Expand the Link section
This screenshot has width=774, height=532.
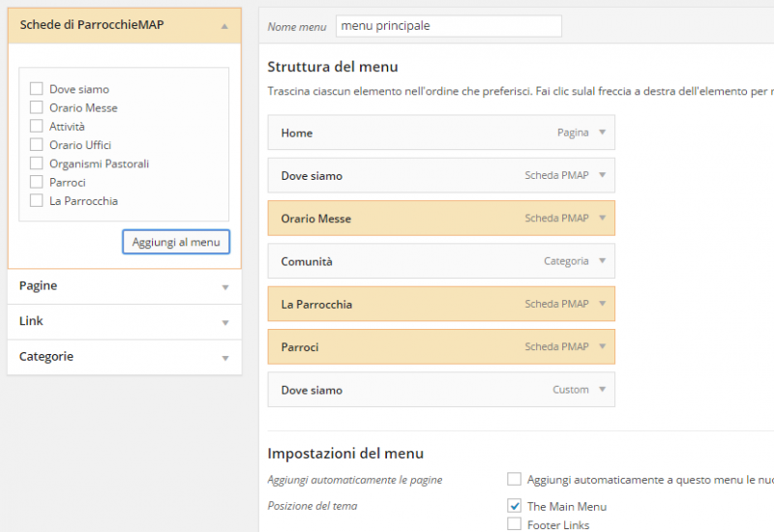(224, 322)
